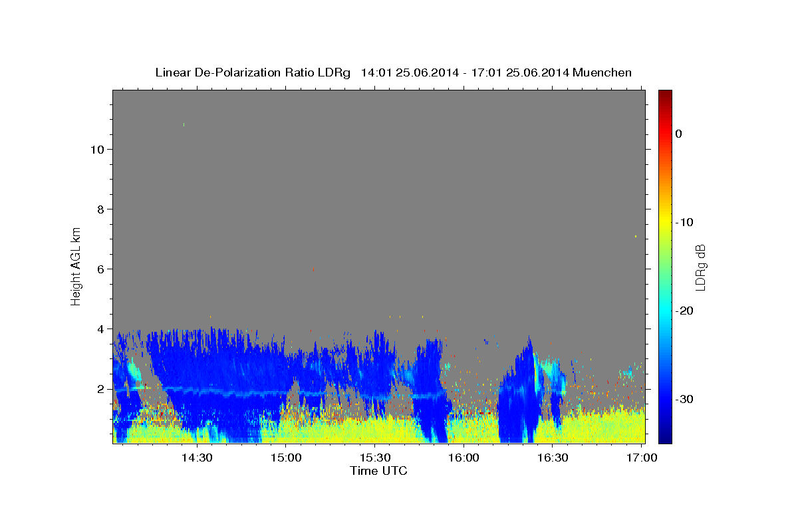Click the dark blue bottom of colorbar
The height and width of the screenshot is (532, 798).
[x=665, y=438]
